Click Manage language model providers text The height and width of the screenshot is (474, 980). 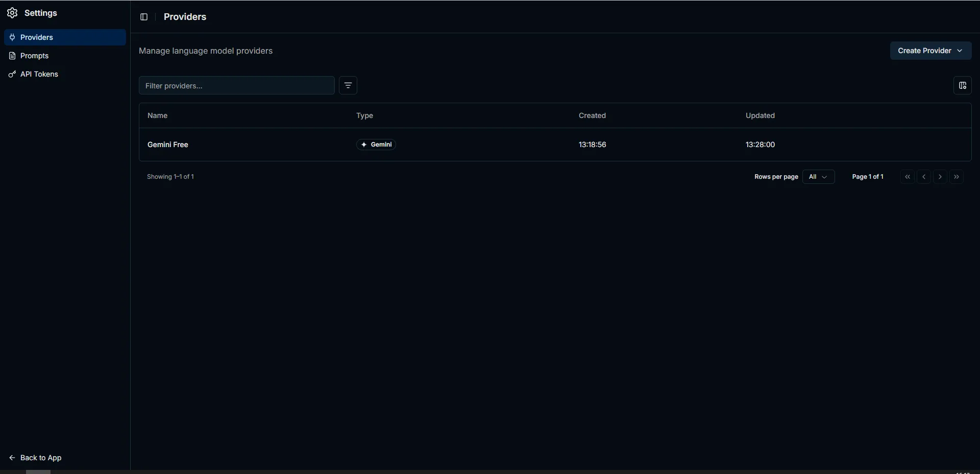(206, 51)
